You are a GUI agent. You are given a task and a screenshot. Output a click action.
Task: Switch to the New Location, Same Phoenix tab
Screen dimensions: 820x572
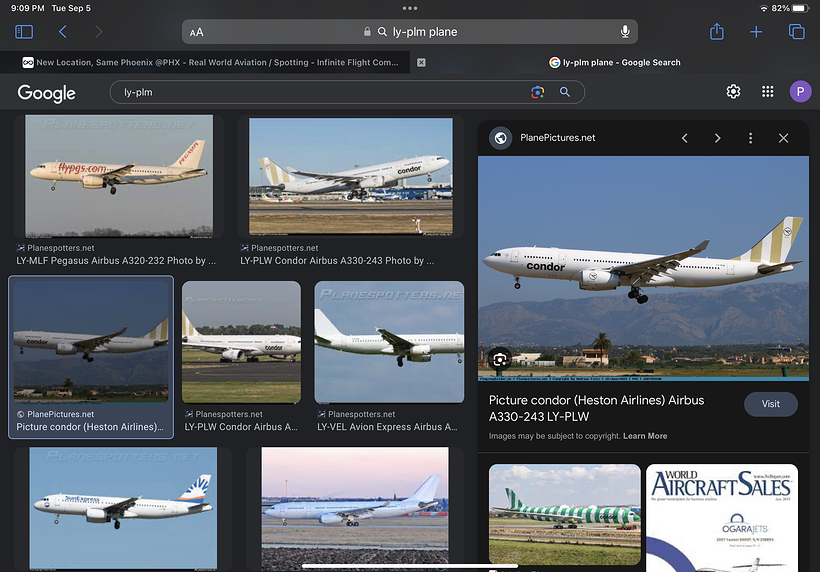(210, 62)
